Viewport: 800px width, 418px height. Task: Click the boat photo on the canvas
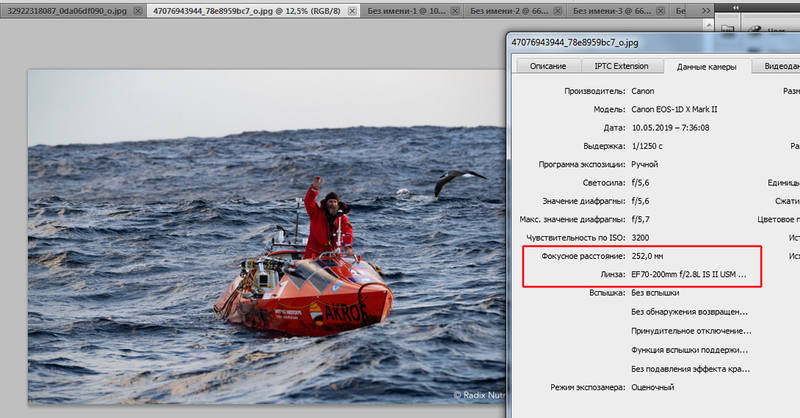(266, 237)
